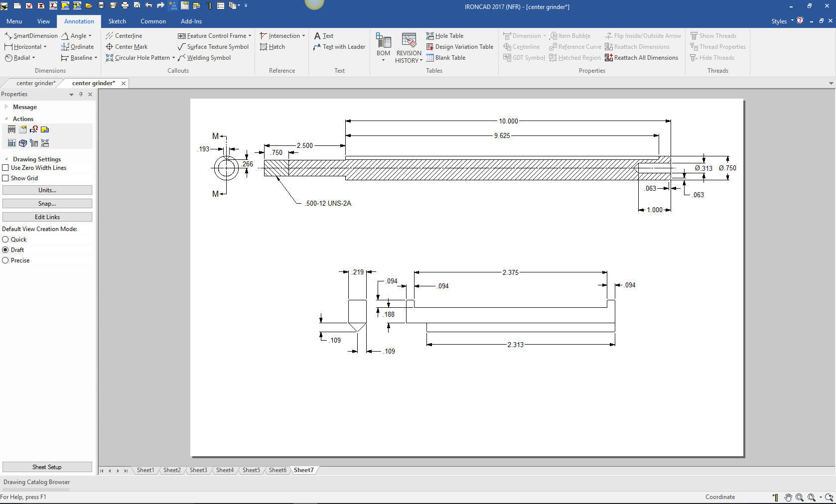836x504 pixels.
Task: Choose the Ordinate dimension tool
Action: pos(77,47)
